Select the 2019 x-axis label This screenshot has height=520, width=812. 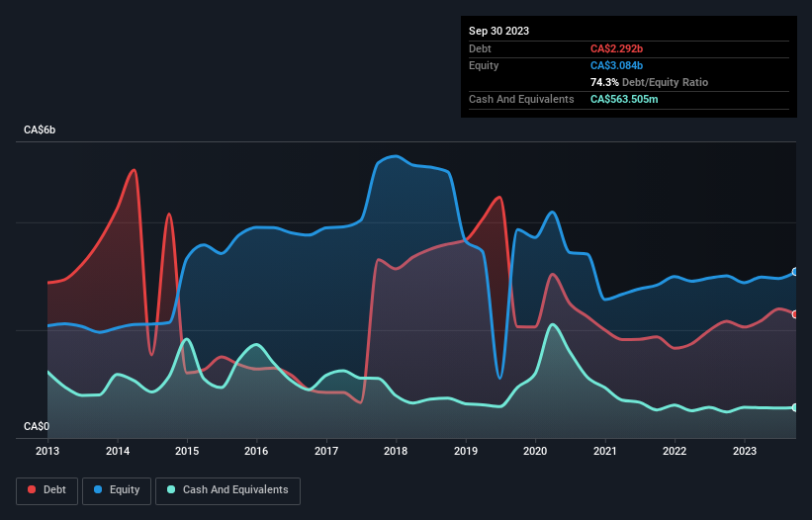[x=466, y=451]
